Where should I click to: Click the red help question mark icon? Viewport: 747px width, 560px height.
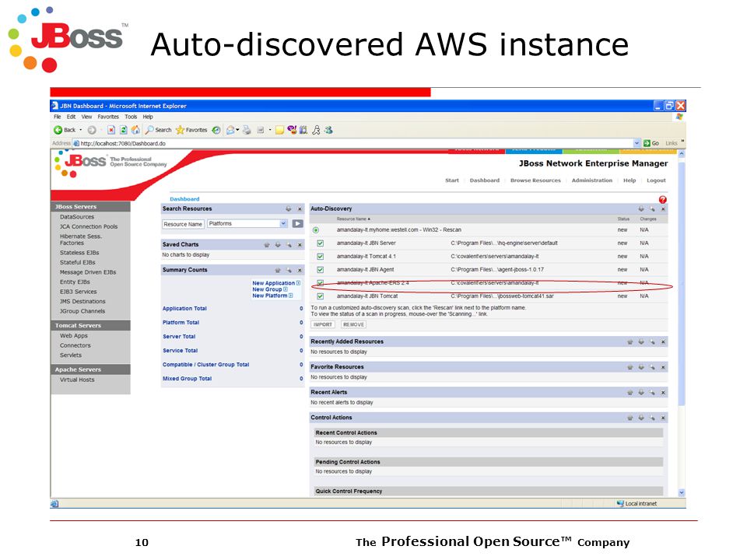coord(663,200)
